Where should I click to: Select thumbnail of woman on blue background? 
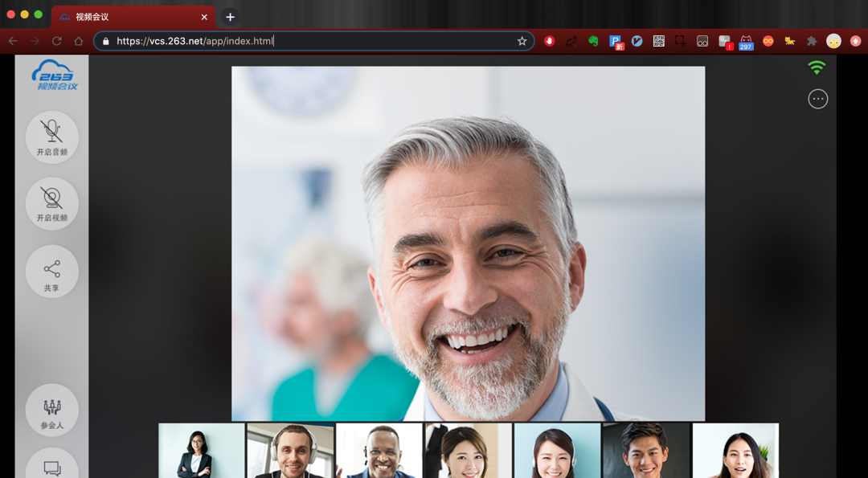coord(558,451)
